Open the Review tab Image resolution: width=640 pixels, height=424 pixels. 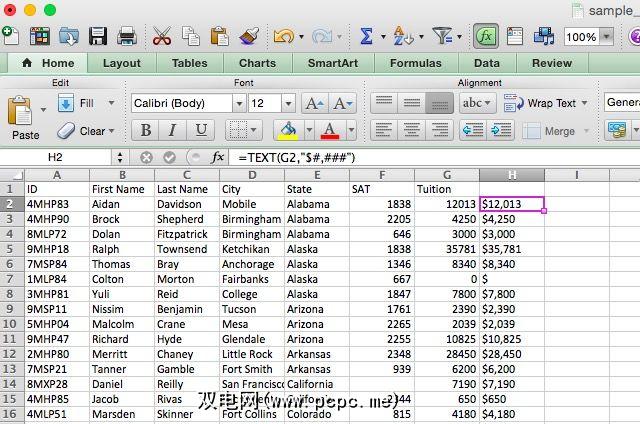coord(552,63)
